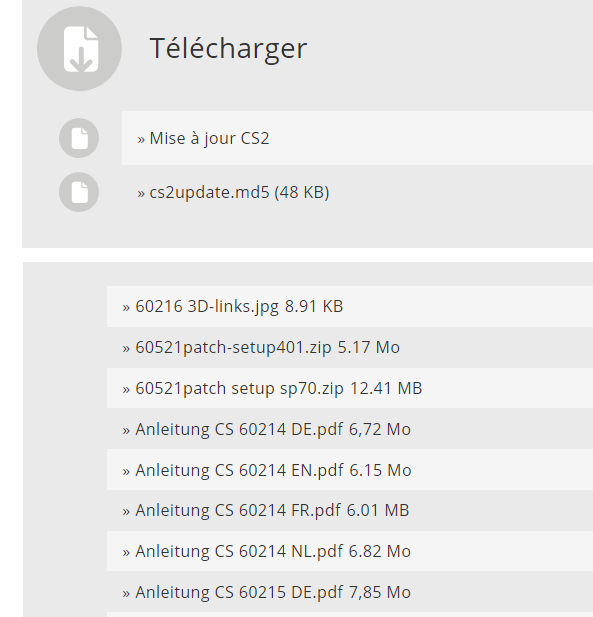Click the file icon next to Mise à jour CS2
The image size is (593, 617).
click(79, 138)
